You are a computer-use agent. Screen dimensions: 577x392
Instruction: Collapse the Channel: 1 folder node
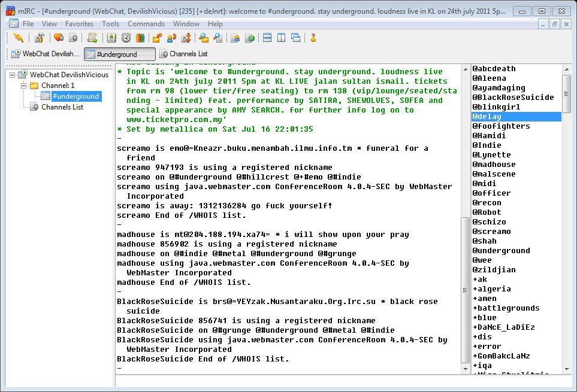[x=25, y=86]
